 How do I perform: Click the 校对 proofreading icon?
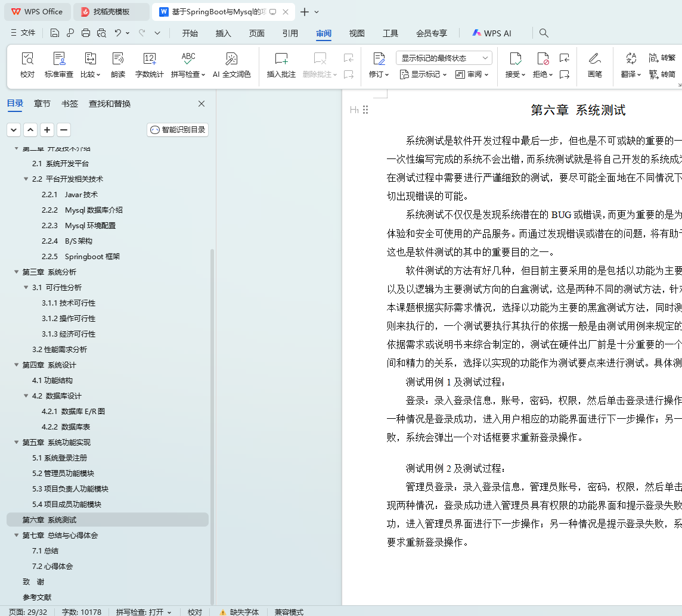tap(27, 65)
